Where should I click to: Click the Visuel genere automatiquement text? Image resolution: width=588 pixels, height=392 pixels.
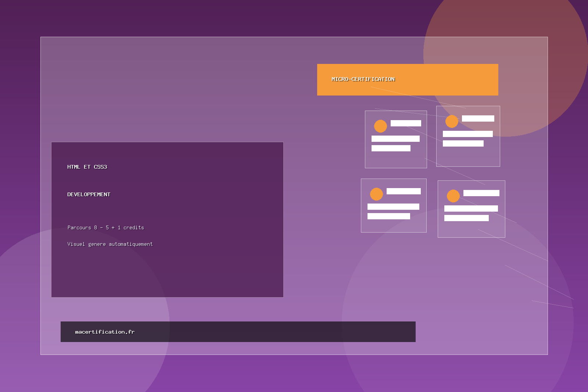coord(110,244)
